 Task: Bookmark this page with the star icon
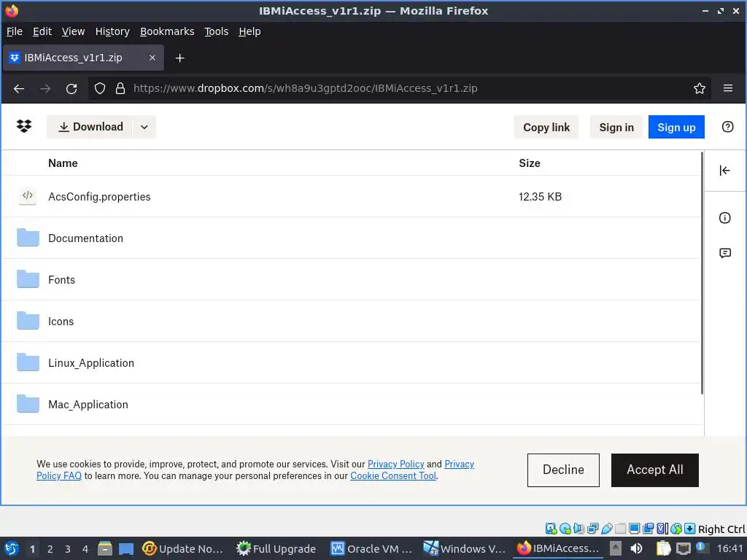point(700,88)
